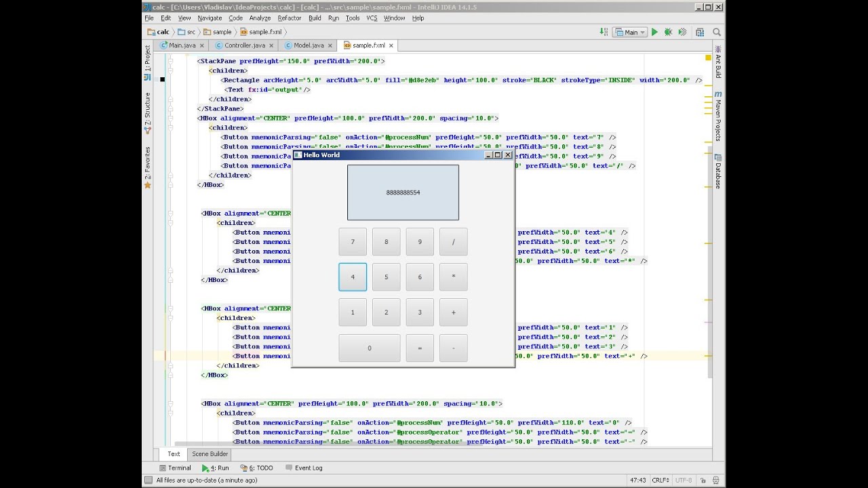Open the UTF-8 encoding selector
This screenshot has height=488, width=868.
686,480
